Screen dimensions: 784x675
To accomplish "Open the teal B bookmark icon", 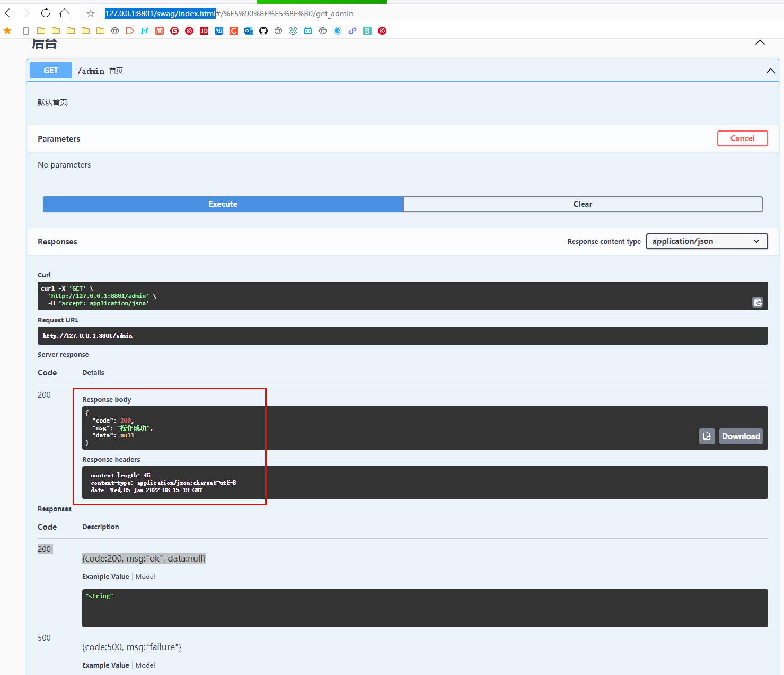I will click(x=367, y=31).
